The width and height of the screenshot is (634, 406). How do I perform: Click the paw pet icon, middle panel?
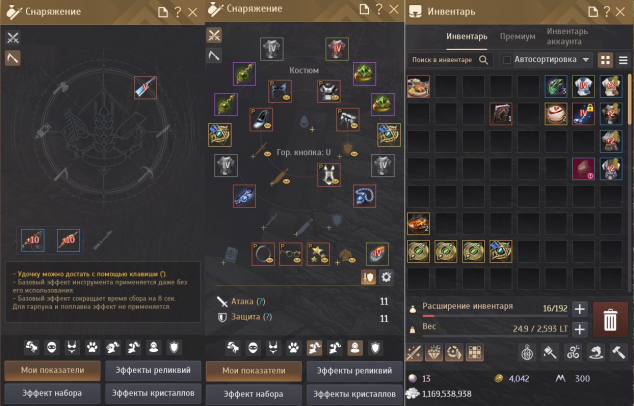(x=294, y=347)
